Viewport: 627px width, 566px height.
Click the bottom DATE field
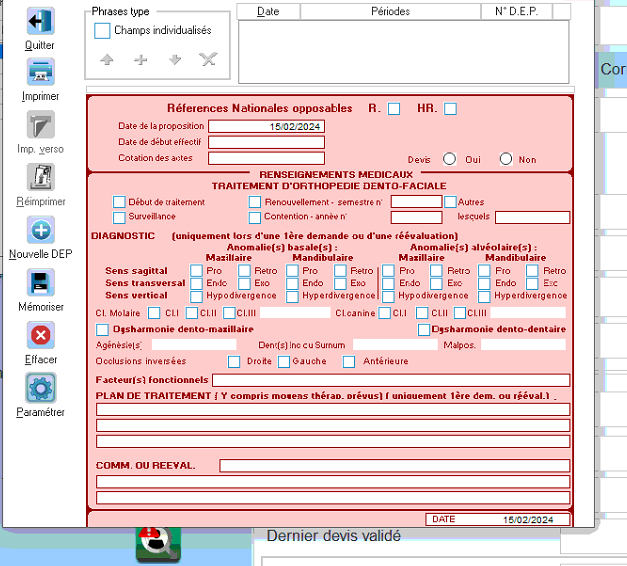(497, 519)
